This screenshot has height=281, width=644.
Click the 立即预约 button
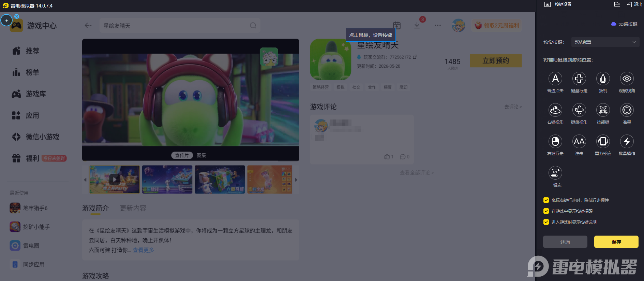point(496,60)
